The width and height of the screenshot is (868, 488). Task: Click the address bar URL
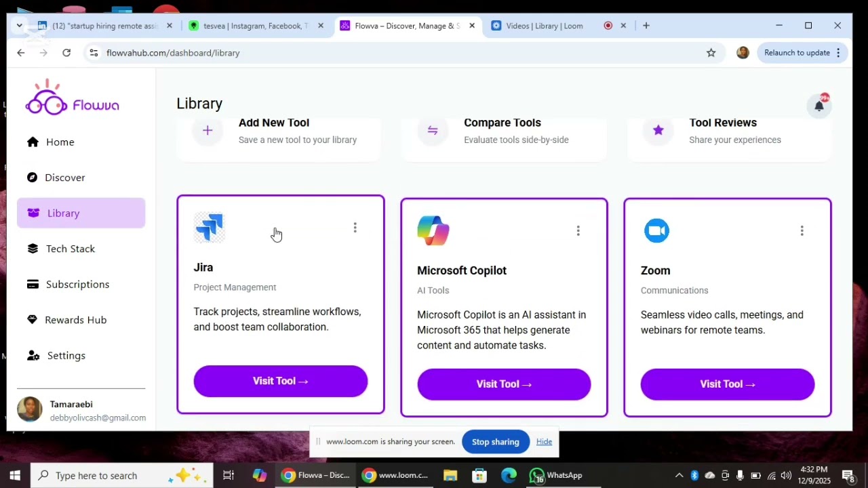pyautogui.click(x=173, y=53)
